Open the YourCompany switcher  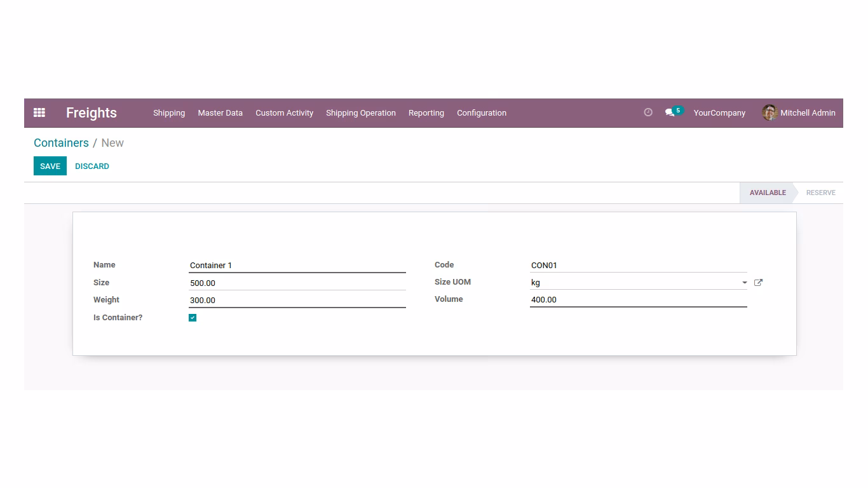pyautogui.click(x=719, y=113)
